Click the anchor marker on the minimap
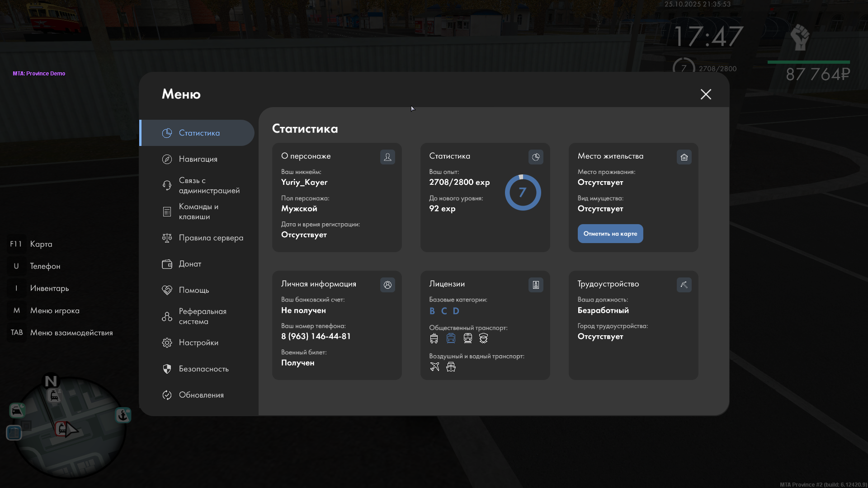The width and height of the screenshot is (868, 488). (123, 415)
